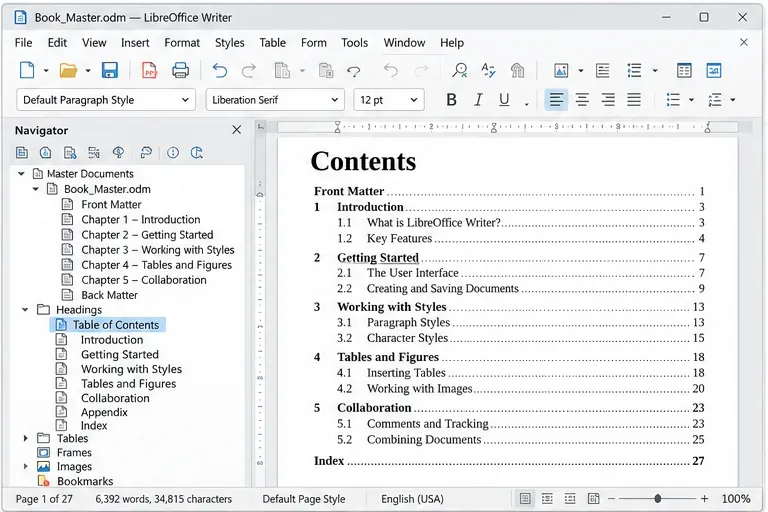Open the Default Paragraph Style dropdown
This screenshot has height=512, width=768.
pos(185,100)
